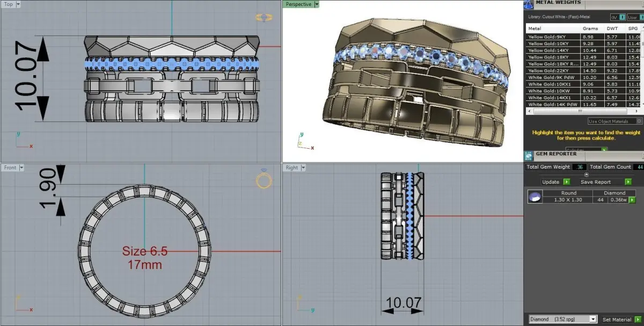Click the 10.07 dimension in Right viewport
This screenshot has height=326, width=644.
pos(405,303)
